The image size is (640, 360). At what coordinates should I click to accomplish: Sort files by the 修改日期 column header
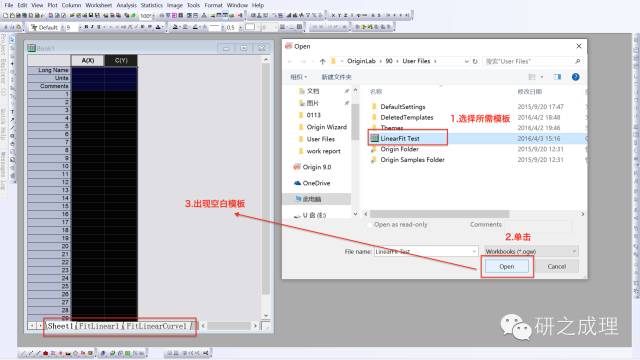point(529,91)
